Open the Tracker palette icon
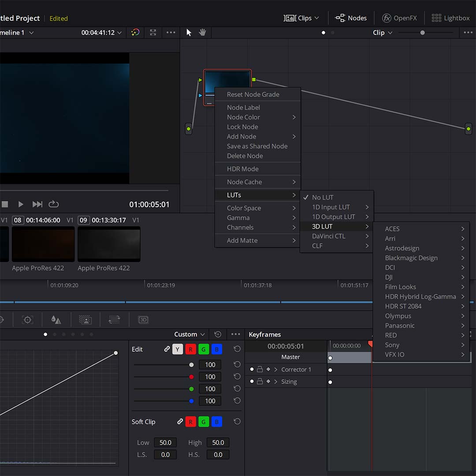The height and width of the screenshot is (476, 476). pyautogui.click(x=27, y=320)
